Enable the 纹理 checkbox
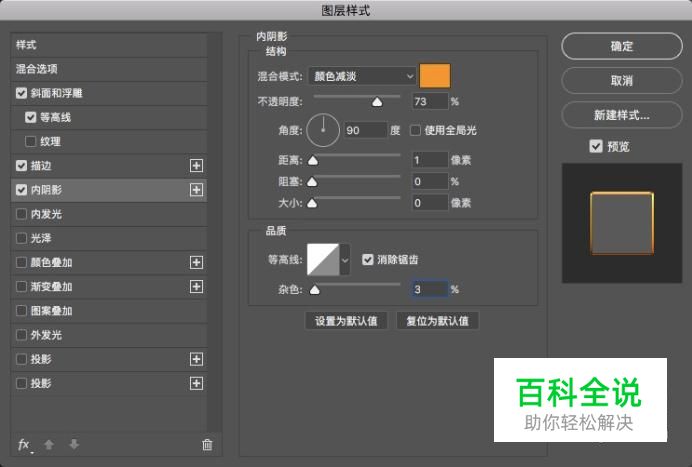The width and height of the screenshot is (692, 467). [x=30, y=142]
